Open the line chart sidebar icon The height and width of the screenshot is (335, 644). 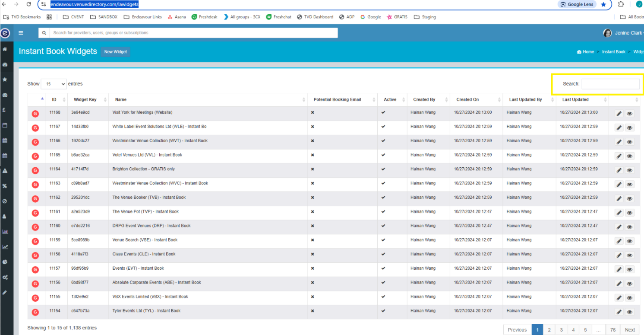click(x=5, y=247)
